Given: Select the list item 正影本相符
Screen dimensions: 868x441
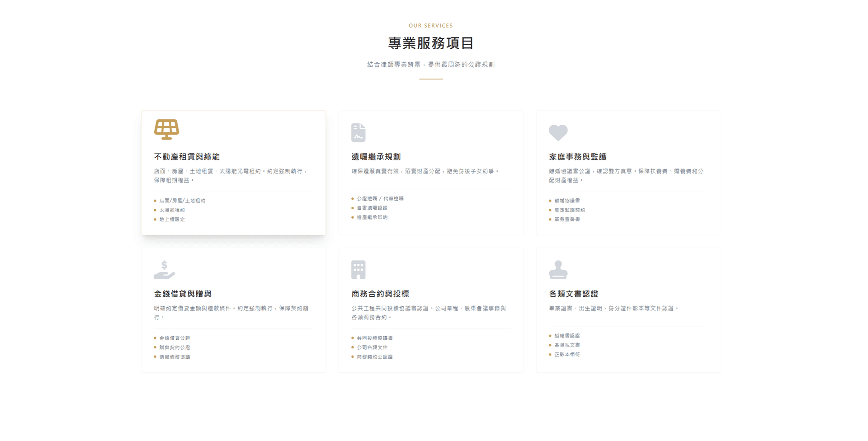Looking at the screenshot, I should tap(567, 355).
